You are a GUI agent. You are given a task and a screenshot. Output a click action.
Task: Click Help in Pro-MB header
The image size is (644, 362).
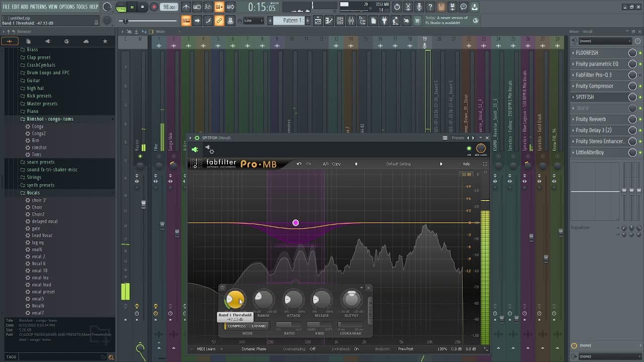[466, 164]
